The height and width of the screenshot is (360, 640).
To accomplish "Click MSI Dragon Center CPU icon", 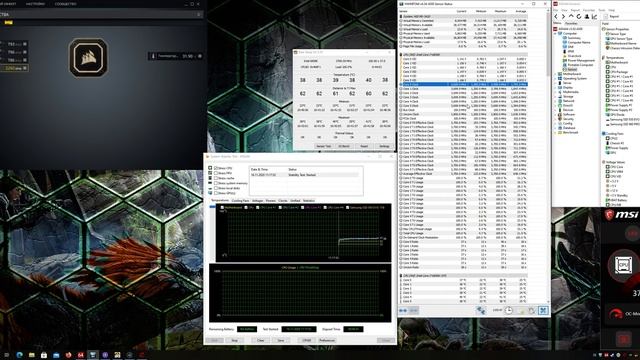I will (x=623, y=265).
